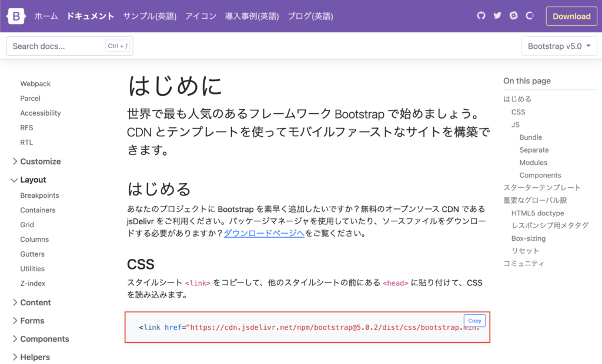Image resolution: width=602 pixels, height=364 pixels.
Task: Open the Open Collective icon link
Action: [530, 16]
